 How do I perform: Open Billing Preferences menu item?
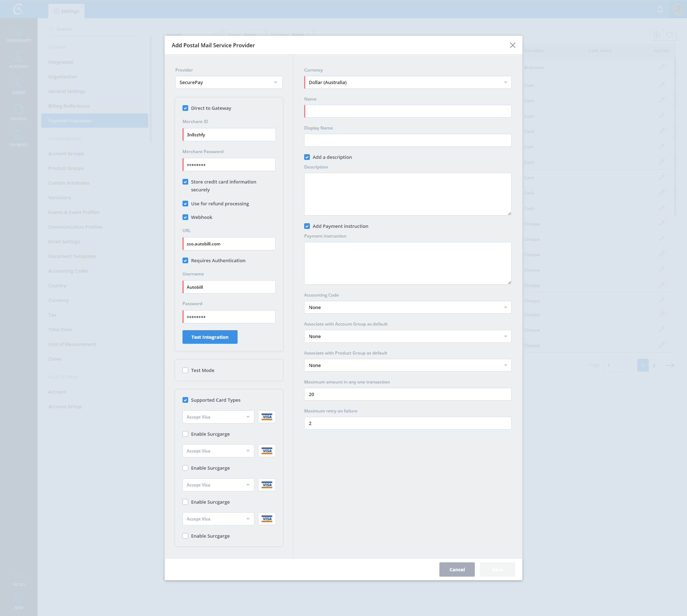click(69, 106)
